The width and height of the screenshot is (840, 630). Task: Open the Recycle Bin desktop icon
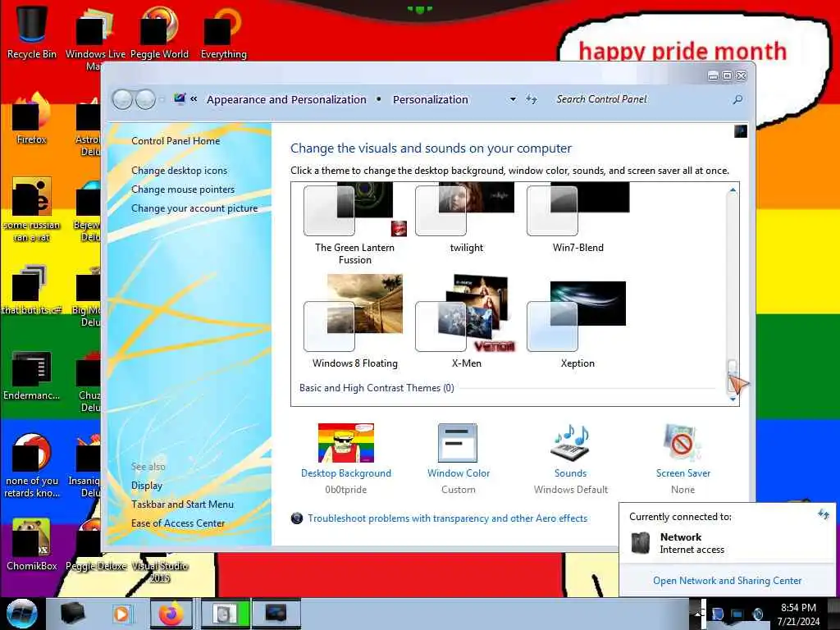[x=32, y=31]
